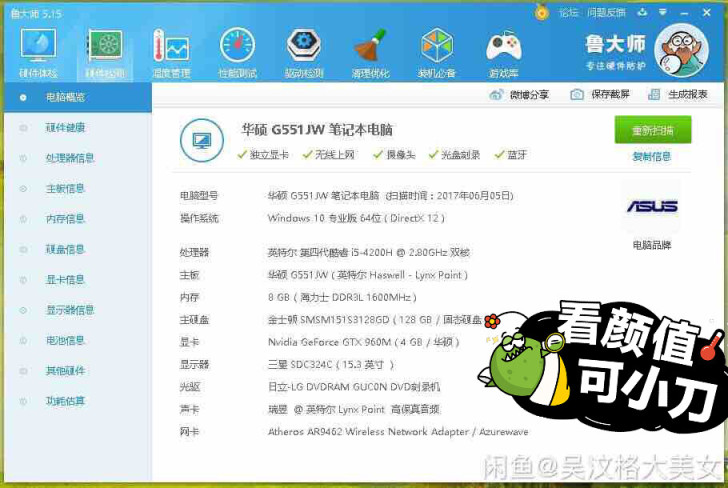The height and width of the screenshot is (488, 728).
Task: Open the 硬件体检 hardware checkup tool
Action: coord(39,53)
